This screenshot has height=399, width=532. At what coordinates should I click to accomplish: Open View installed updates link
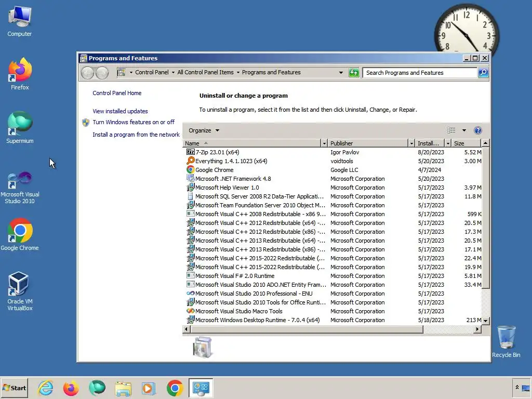120,111
